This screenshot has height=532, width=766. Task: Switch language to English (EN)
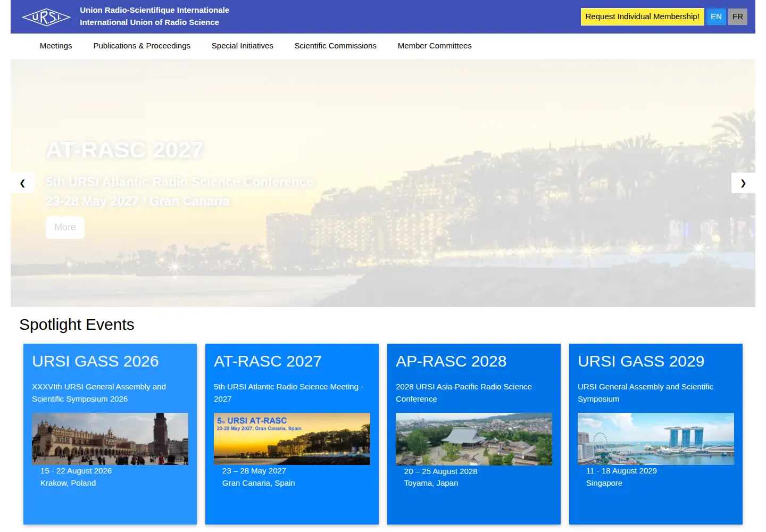coord(717,16)
